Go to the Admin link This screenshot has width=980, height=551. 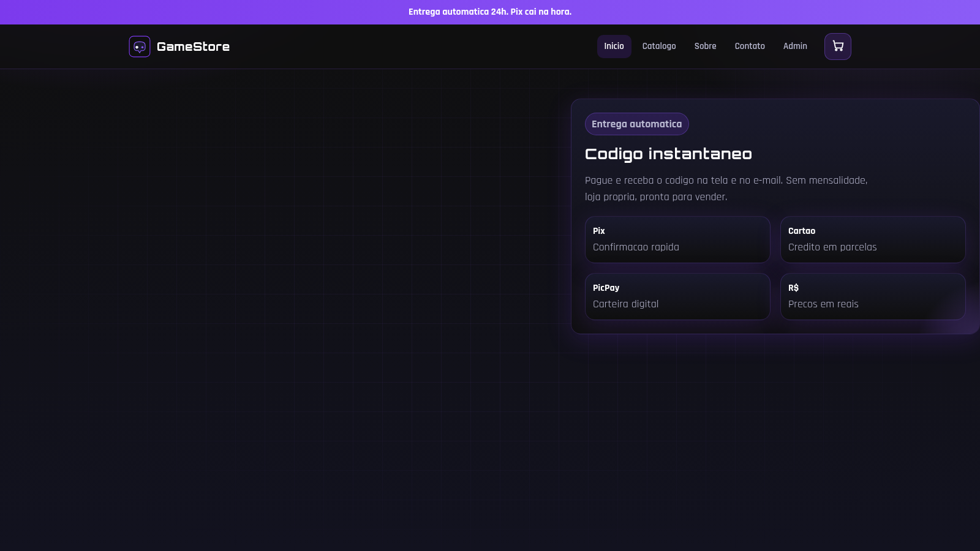click(795, 47)
